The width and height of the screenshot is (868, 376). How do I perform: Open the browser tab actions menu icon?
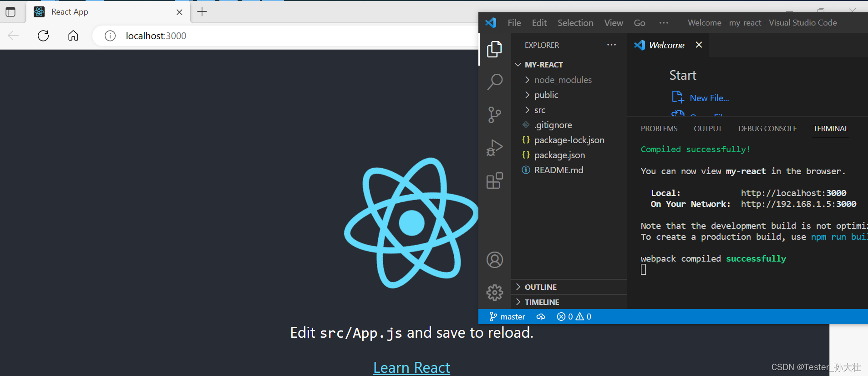[10, 12]
